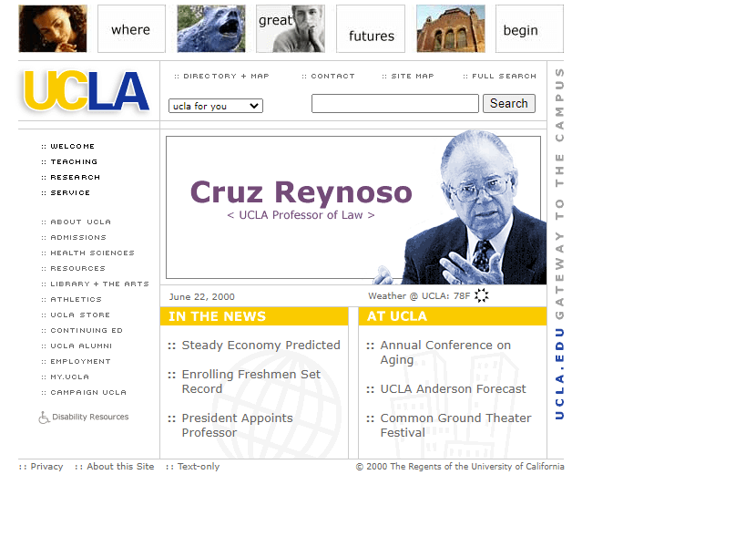Screen dimensions: 756x547
Task: Open 'Enrolling Freshmen Set Record' story
Action: (x=250, y=381)
